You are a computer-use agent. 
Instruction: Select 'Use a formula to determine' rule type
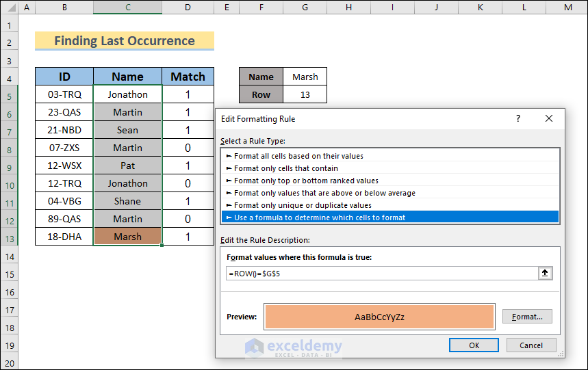click(x=320, y=217)
